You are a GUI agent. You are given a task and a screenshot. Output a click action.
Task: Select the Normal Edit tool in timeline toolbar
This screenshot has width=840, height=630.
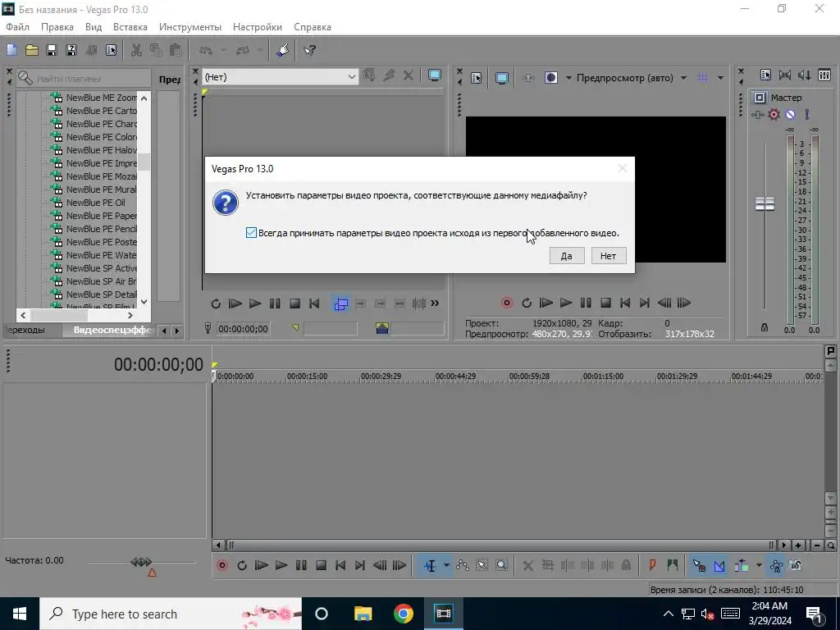point(430,565)
